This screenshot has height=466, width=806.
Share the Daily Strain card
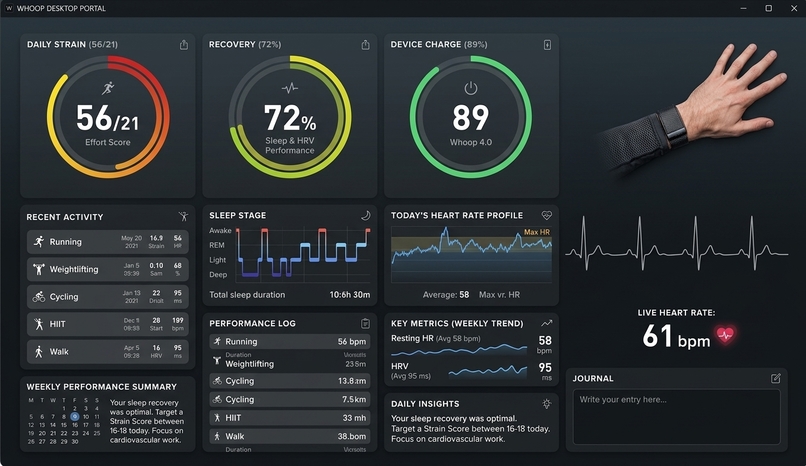pos(184,45)
